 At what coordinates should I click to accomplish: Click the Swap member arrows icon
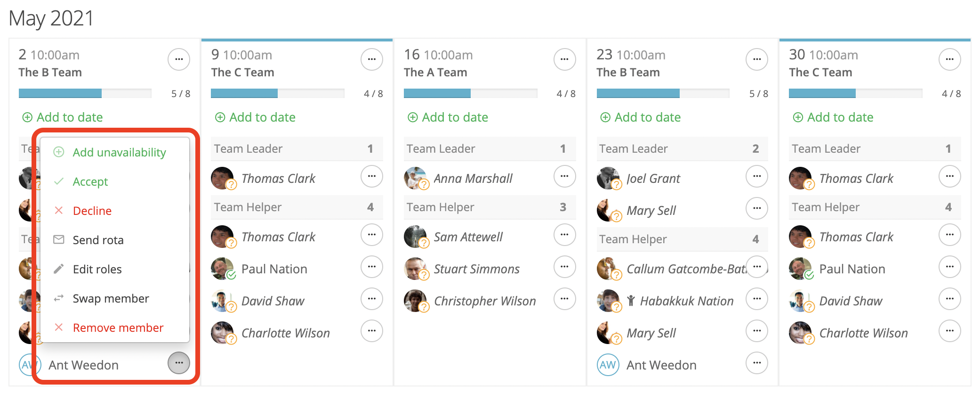(x=58, y=298)
